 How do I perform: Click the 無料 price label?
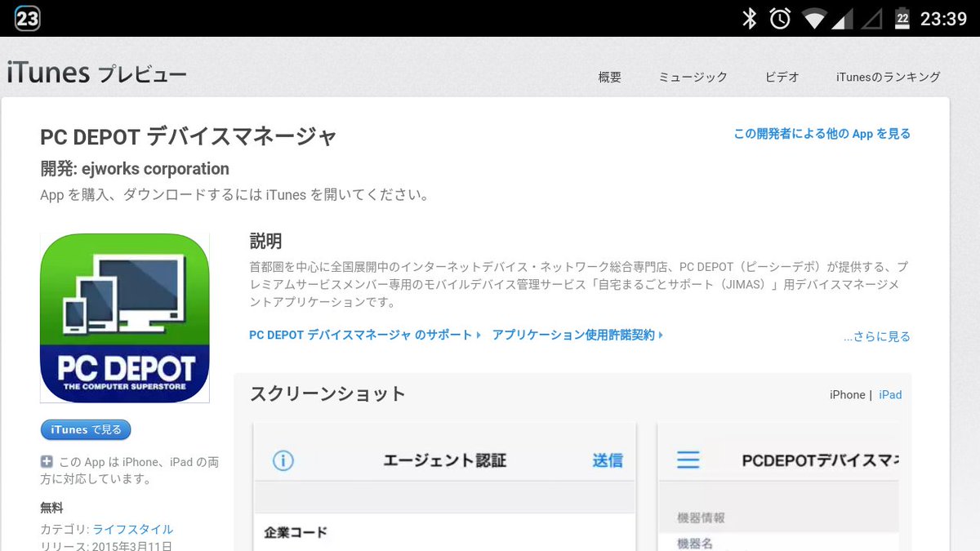51,508
